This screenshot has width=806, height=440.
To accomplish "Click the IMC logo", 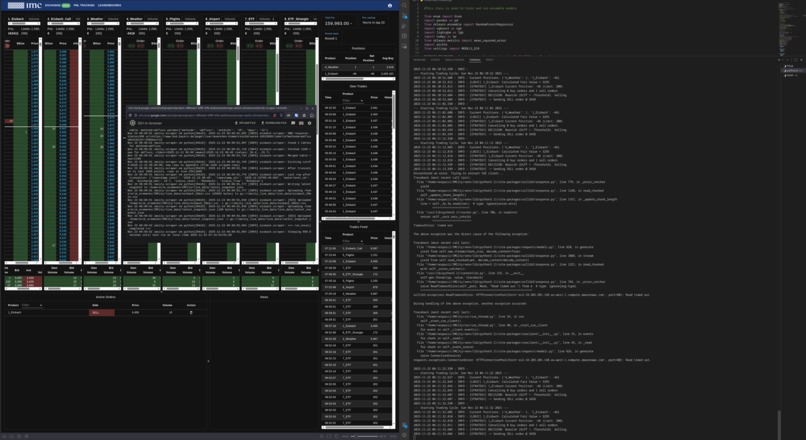I will point(24,5).
